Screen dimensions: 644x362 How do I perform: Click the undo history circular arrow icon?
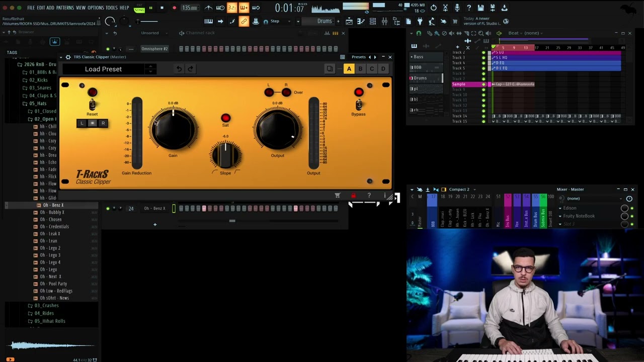point(434,8)
